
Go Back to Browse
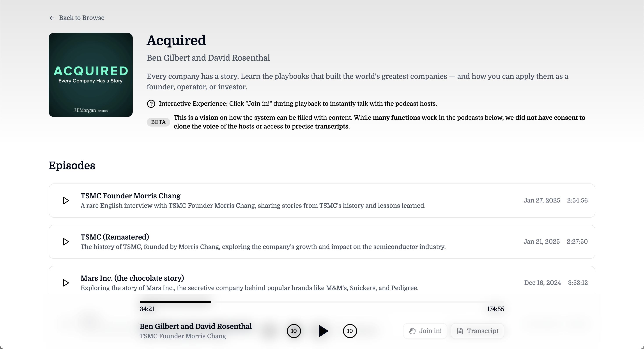point(81,18)
